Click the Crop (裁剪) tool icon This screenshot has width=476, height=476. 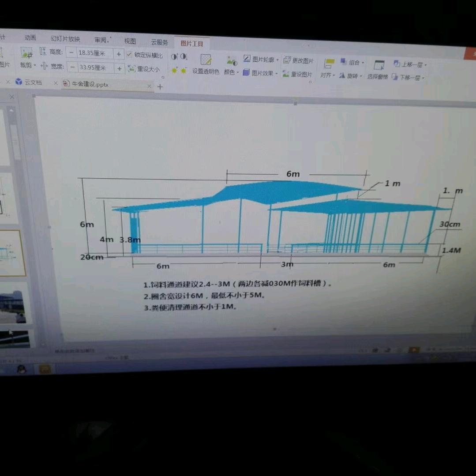coord(26,54)
